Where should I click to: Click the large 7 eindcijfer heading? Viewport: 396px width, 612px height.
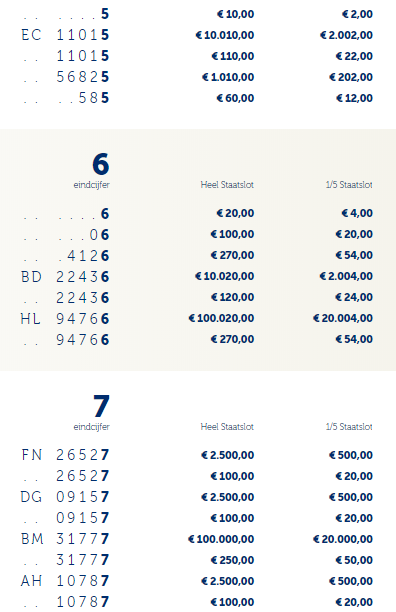coord(101,406)
